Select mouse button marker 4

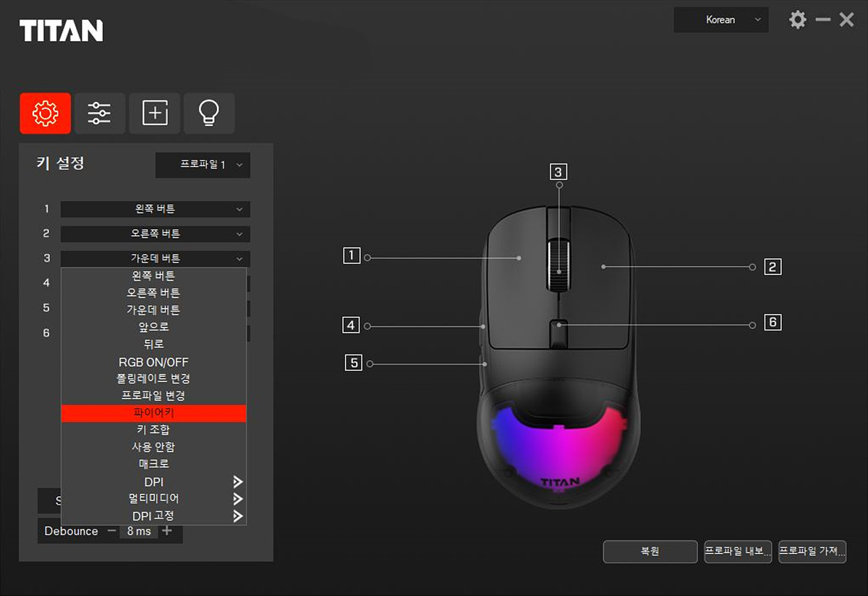click(351, 325)
